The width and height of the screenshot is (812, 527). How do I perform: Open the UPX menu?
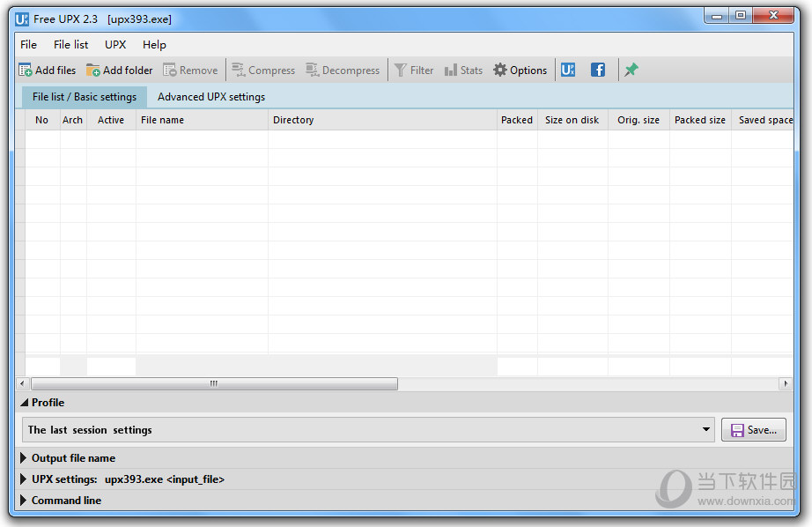tap(115, 45)
